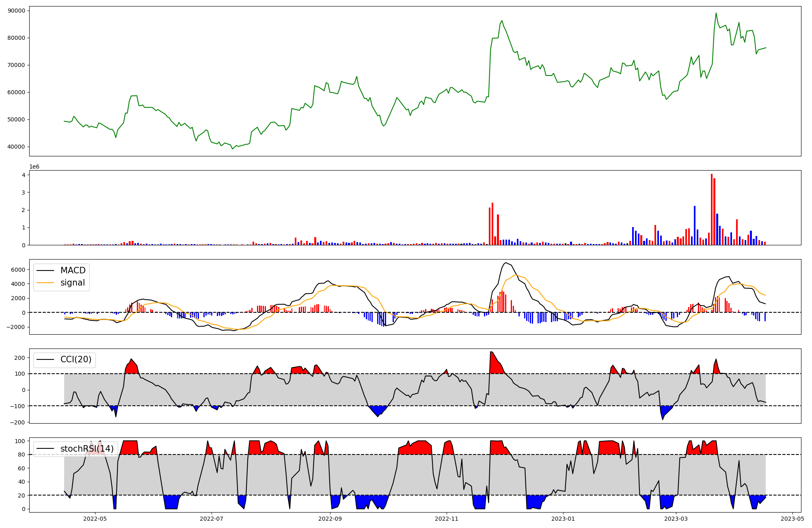Select the CCI(20) legend label

pos(76,359)
